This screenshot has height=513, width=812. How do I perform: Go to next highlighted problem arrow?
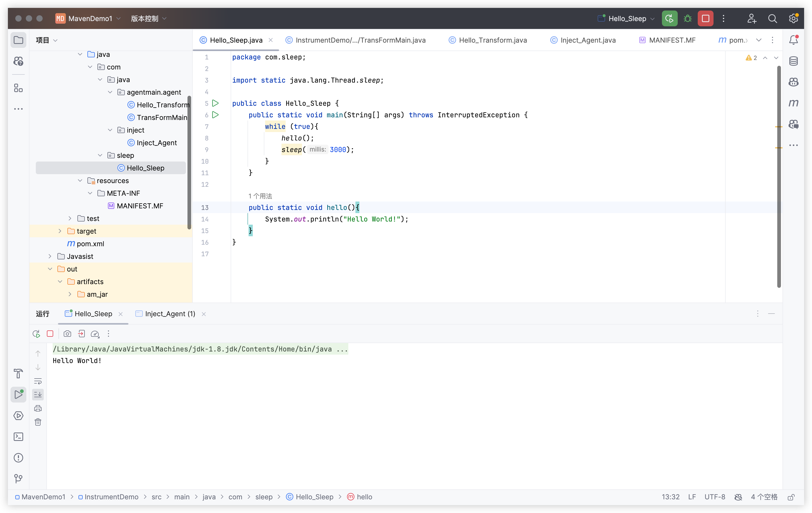(x=776, y=58)
